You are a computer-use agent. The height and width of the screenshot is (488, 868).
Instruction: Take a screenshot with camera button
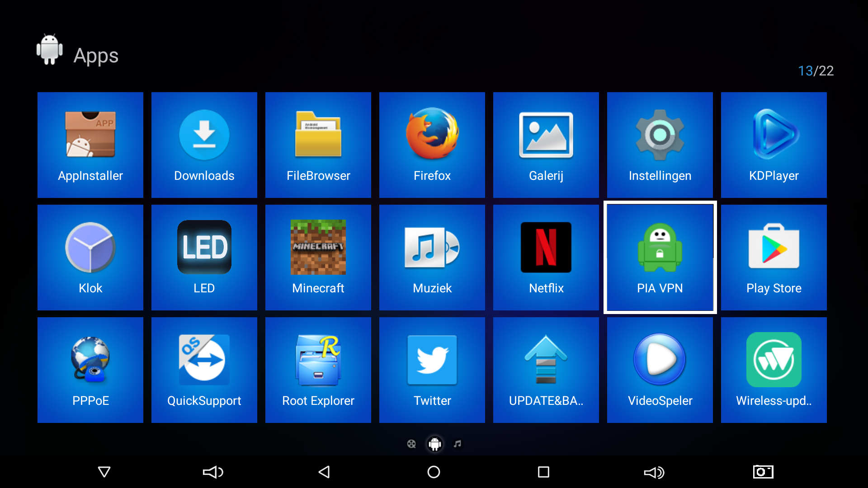coord(763,472)
